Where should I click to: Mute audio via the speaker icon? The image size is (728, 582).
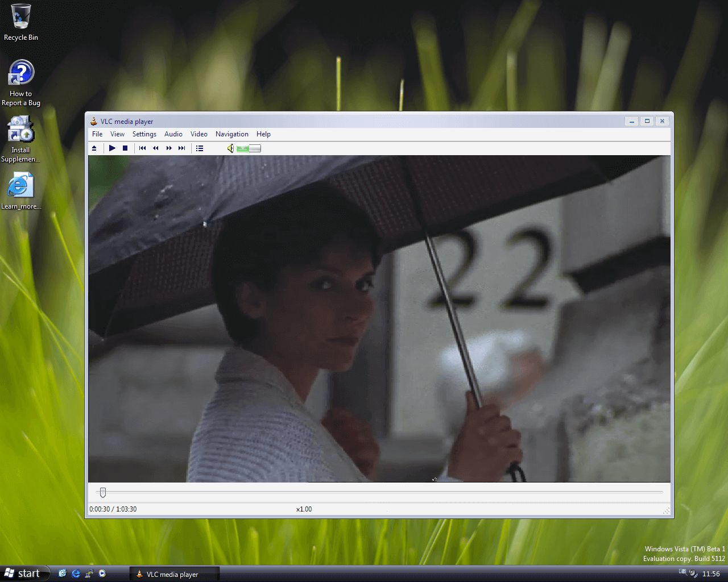point(230,148)
